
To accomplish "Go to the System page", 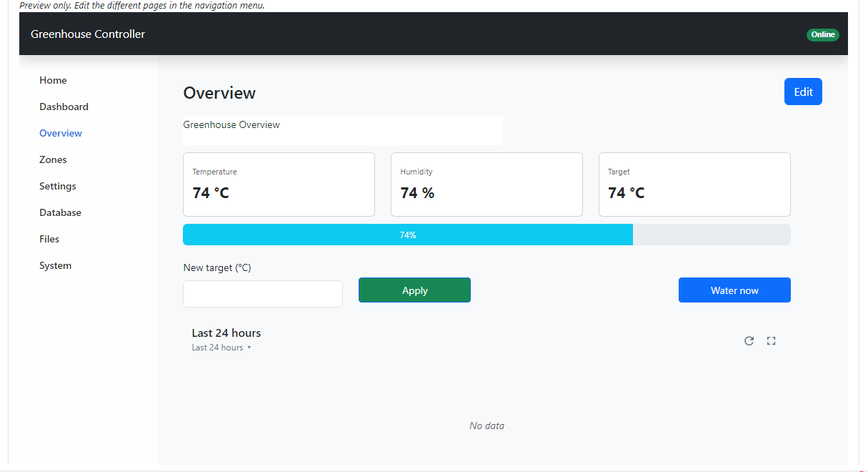I will [55, 265].
